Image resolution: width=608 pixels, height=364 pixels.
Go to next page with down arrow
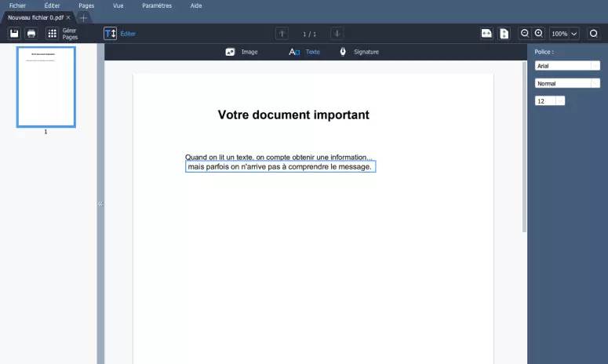[337, 34]
